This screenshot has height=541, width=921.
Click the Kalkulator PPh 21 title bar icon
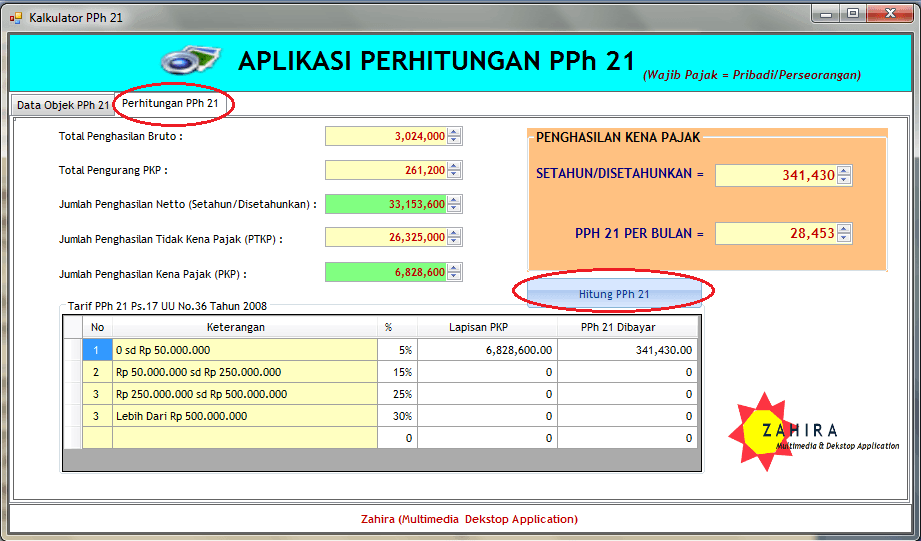pos(16,17)
